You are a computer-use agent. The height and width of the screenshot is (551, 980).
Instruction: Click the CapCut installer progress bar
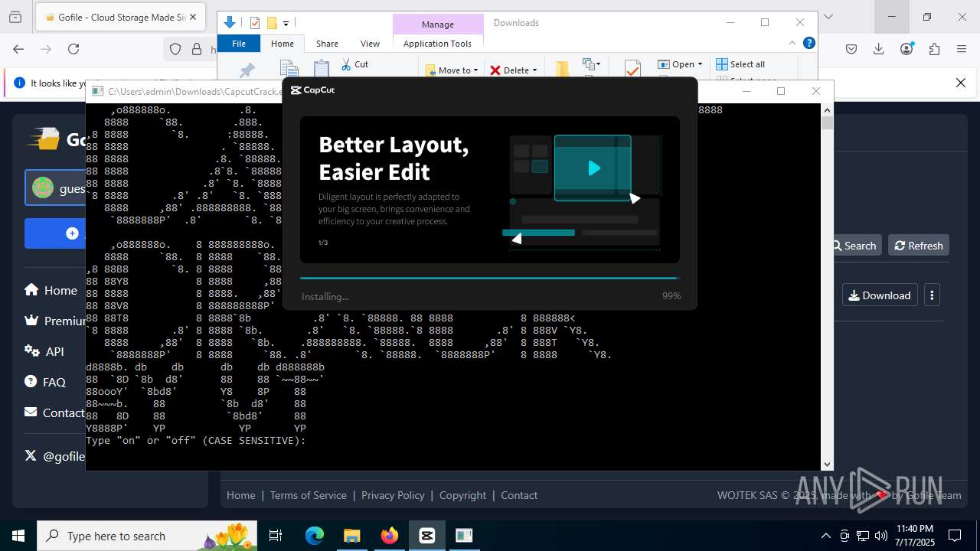(x=490, y=278)
